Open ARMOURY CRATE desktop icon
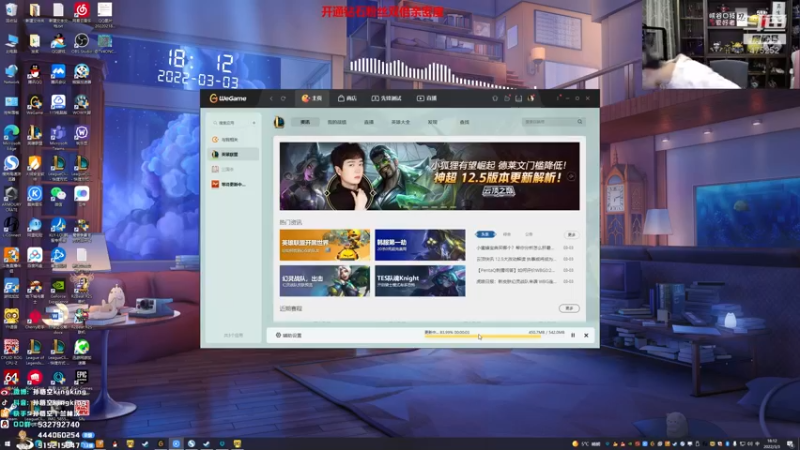Image resolution: width=800 pixels, height=450 pixels. 11,197
